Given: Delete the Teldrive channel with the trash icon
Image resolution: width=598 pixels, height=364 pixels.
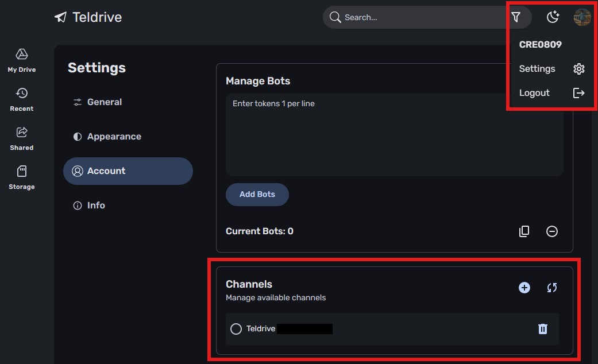Looking at the screenshot, I should pyautogui.click(x=542, y=329).
